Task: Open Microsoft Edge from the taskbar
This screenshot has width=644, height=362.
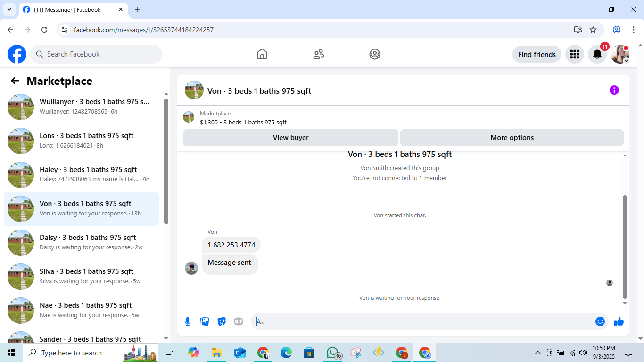Action: pyautogui.click(x=286, y=353)
